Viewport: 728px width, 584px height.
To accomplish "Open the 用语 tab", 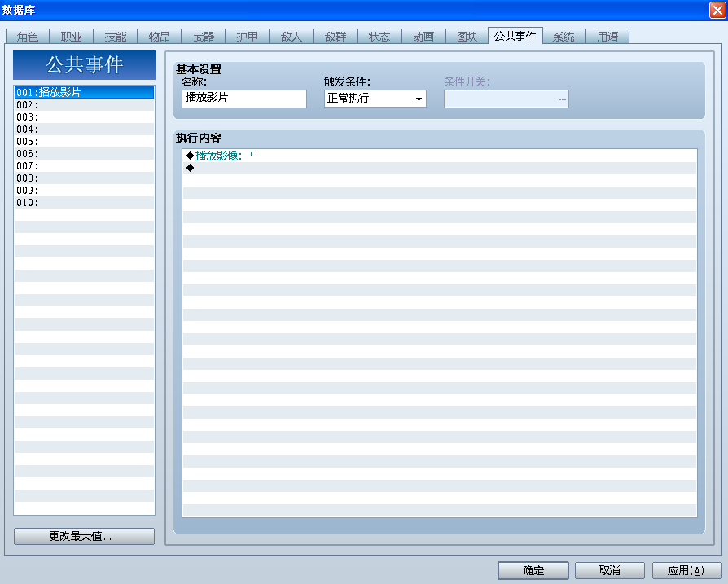I will point(607,36).
